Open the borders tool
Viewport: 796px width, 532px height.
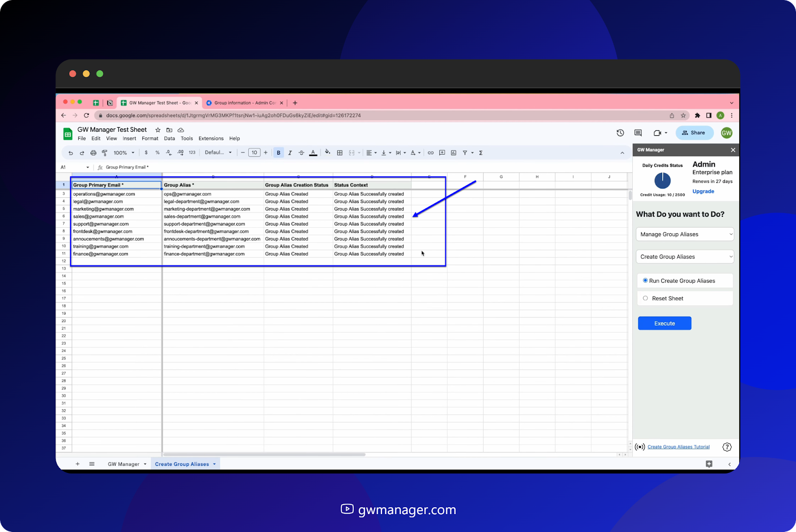[340, 153]
